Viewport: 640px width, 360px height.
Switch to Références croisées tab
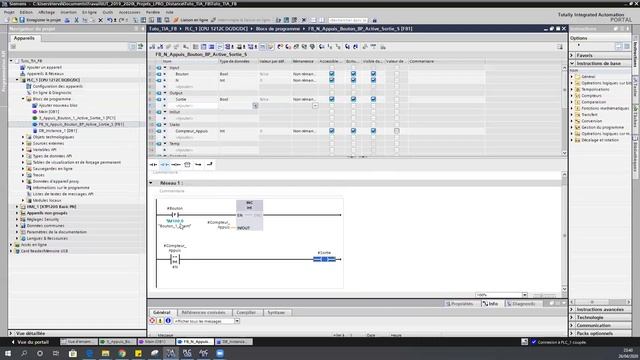(x=204, y=312)
